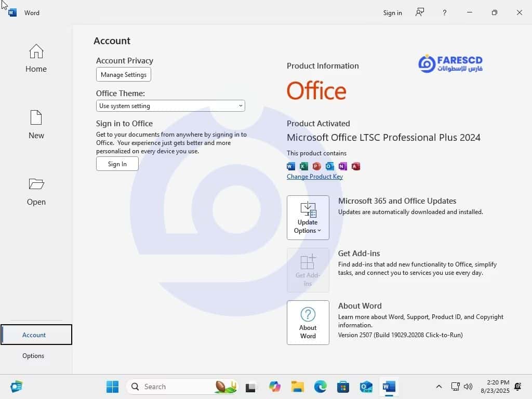Open Windows Start menu

[x=112, y=387]
